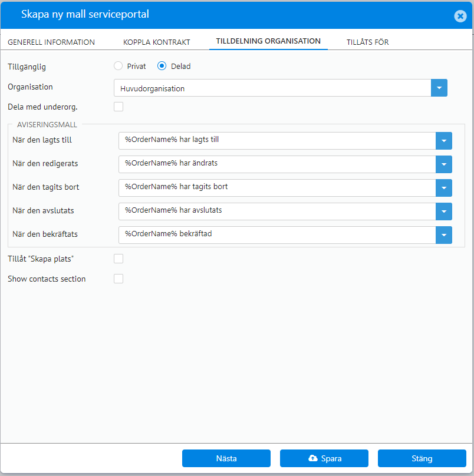Click the 'Skapa ny mall serviceportal' title
Screen dimensions: 474x476
pyautogui.click(x=85, y=14)
